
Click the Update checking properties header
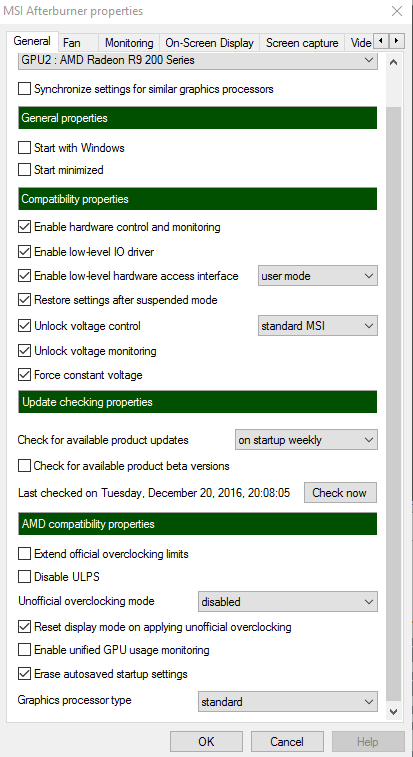[x=198, y=402]
